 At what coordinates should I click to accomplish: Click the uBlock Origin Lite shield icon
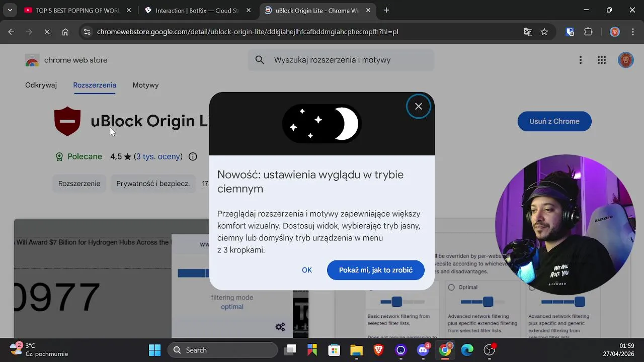(67, 121)
